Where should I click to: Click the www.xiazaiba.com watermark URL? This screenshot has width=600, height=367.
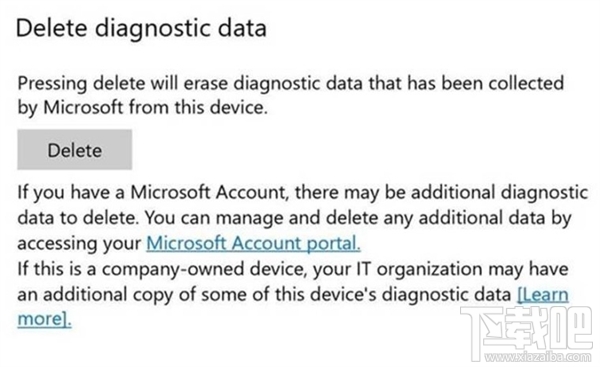point(538,358)
